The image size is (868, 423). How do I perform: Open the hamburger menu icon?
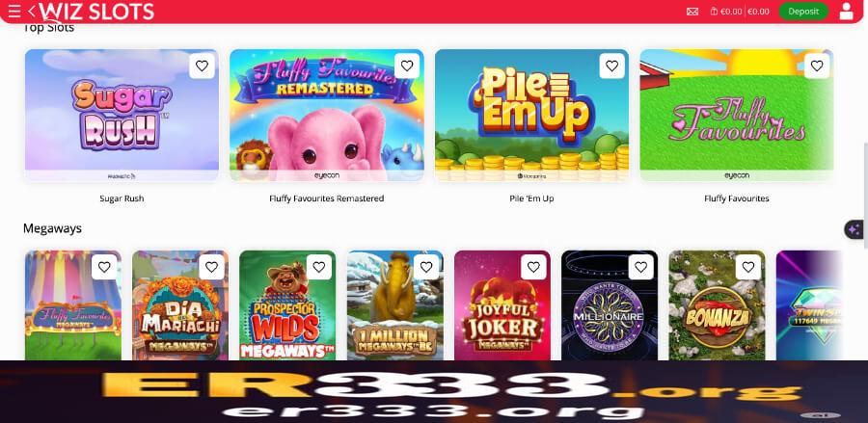click(14, 11)
